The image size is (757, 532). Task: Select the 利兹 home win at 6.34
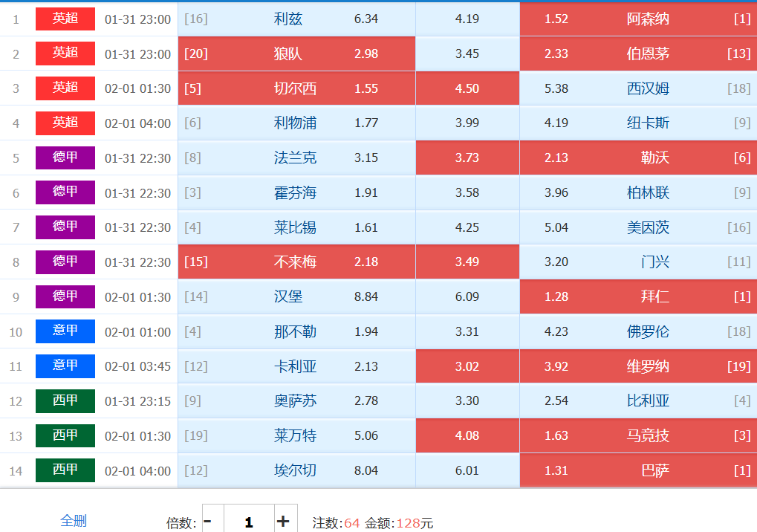pyautogui.click(x=296, y=19)
